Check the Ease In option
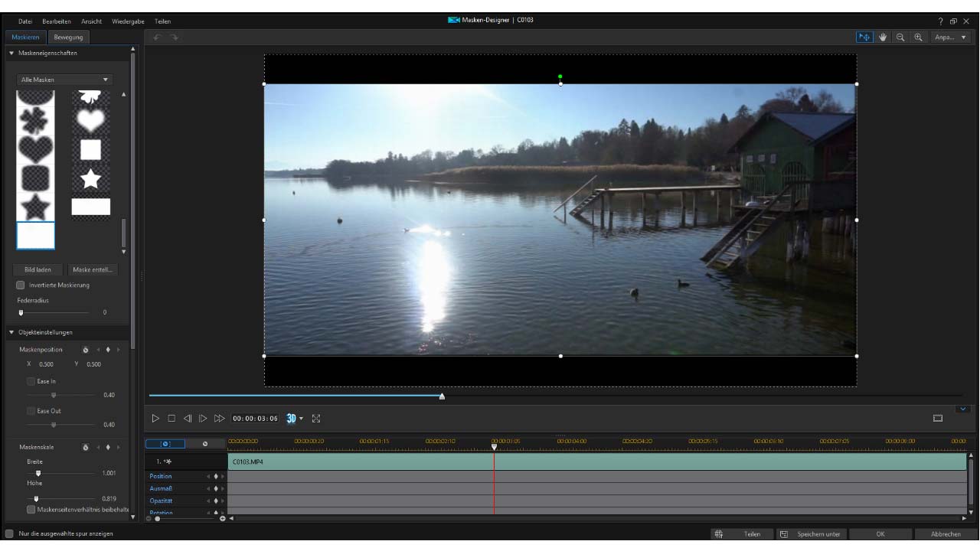The image size is (980, 551). coord(31,381)
